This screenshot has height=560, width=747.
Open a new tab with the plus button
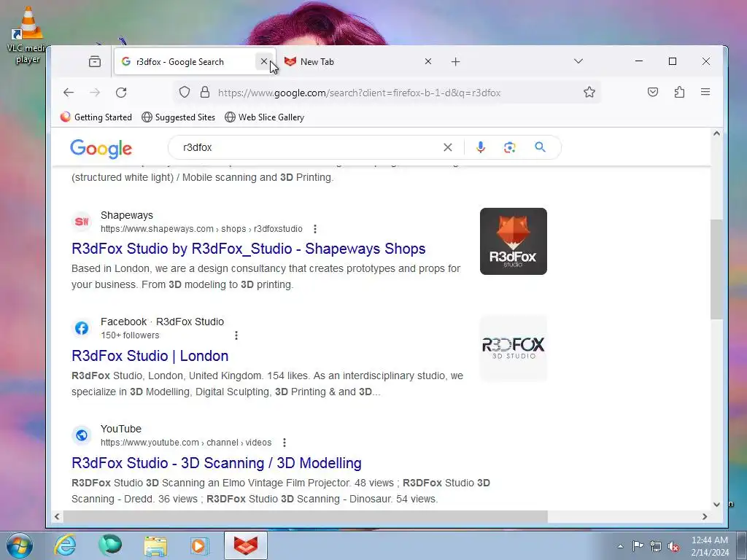point(455,61)
